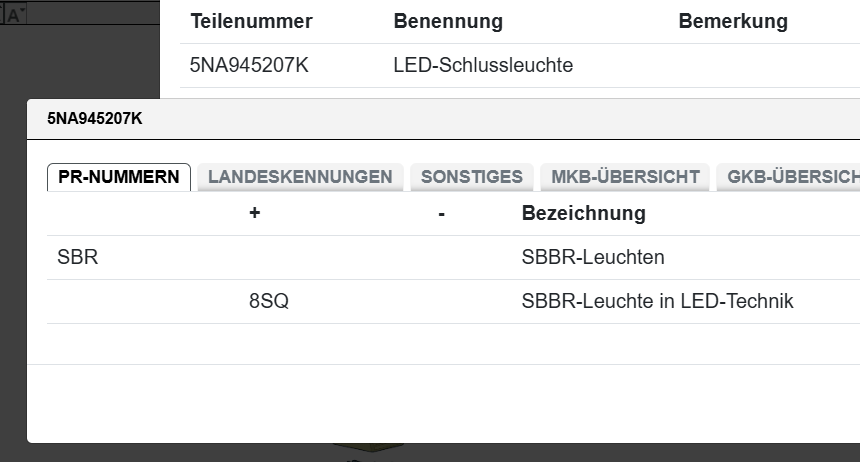Click the plus column header
Viewport: 860px width, 462px height.
click(x=255, y=213)
